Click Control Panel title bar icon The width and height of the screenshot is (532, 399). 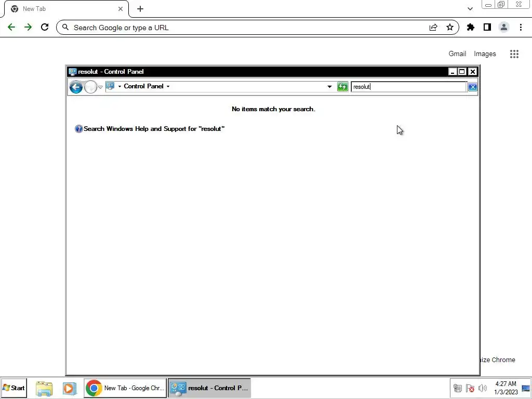click(x=72, y=72)
